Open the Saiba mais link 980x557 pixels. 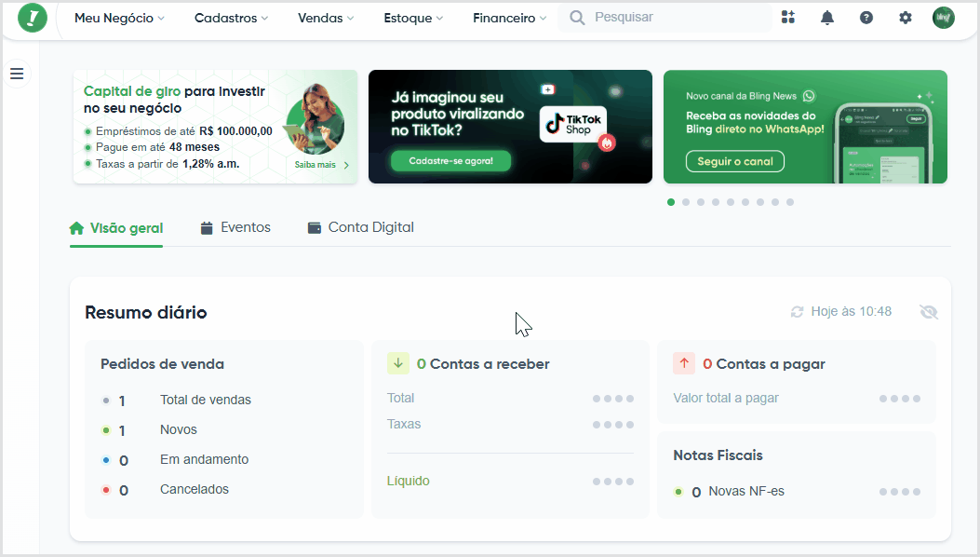pyautogui.click(x=322, y=165)
